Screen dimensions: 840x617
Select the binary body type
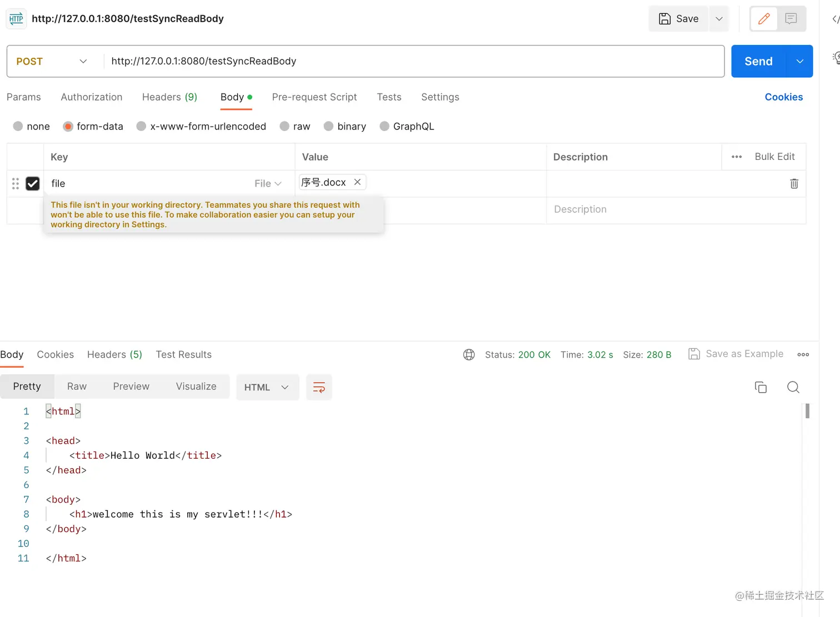coord(345,126)
